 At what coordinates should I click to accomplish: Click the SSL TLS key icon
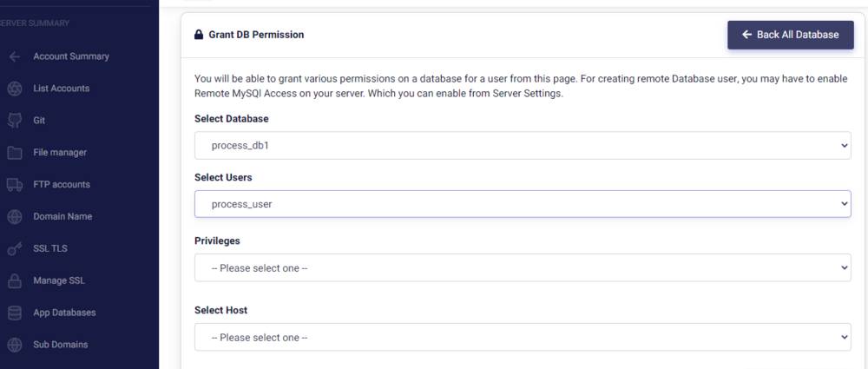[14, 248]
